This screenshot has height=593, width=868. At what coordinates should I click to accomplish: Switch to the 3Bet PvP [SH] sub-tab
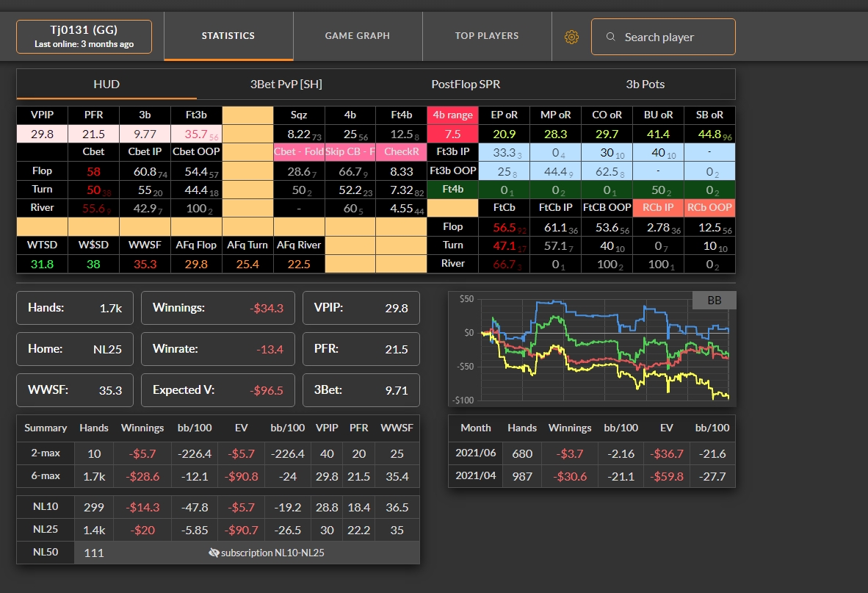[x=286, y=85]
